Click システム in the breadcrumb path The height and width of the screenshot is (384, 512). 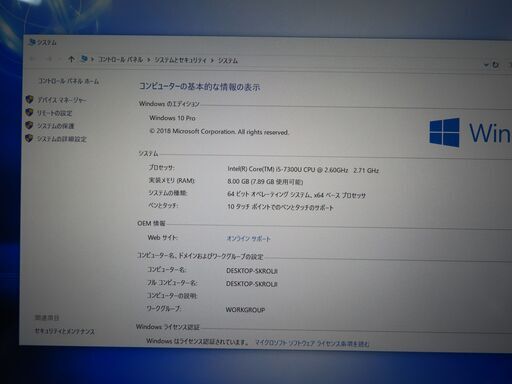pos(228,61)
